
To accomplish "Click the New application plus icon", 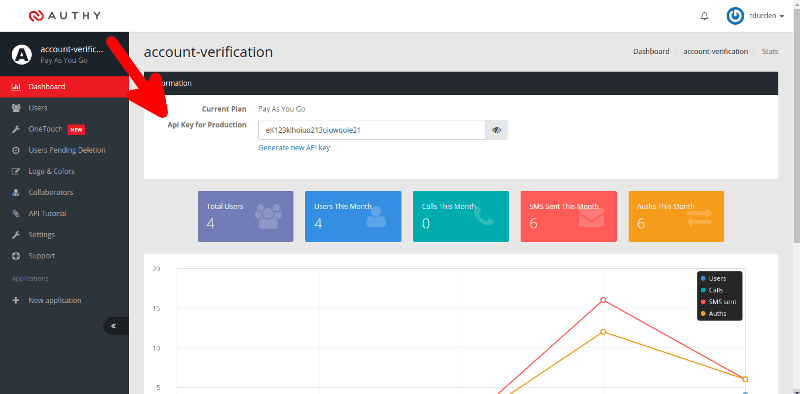I will click(16, 301).
